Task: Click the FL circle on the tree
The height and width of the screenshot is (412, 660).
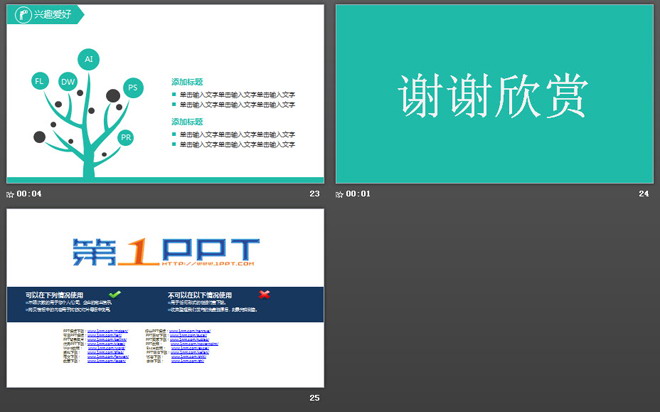Action: click(40, 81)
